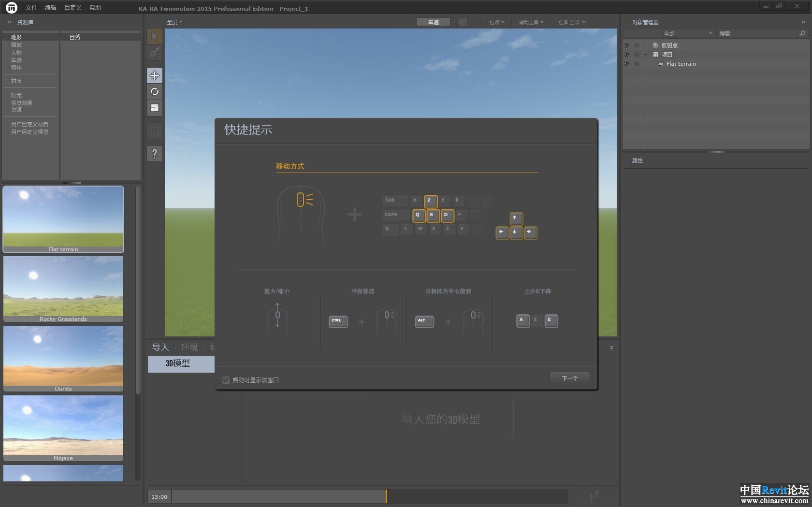Select 资源 category in library
The image size is (812, 507).
coord(16,110)
